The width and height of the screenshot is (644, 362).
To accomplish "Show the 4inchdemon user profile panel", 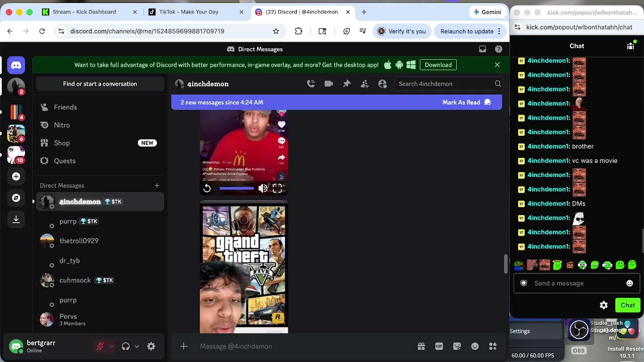I will coord(382,84).
